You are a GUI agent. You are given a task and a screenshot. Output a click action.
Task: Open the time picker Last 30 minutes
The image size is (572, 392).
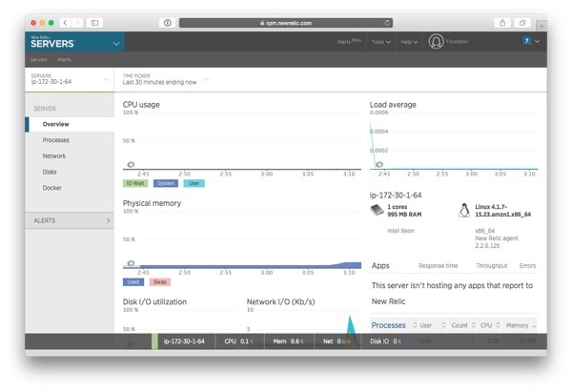click(x=166, y=79)
